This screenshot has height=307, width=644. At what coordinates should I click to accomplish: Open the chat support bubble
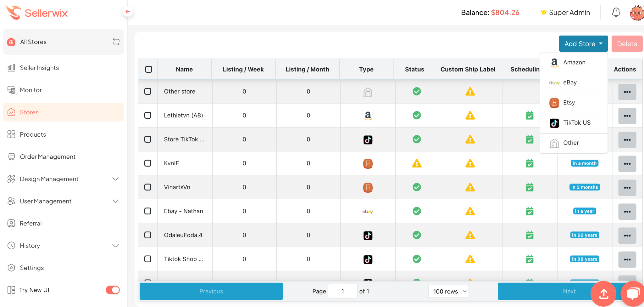coord(633,293)
